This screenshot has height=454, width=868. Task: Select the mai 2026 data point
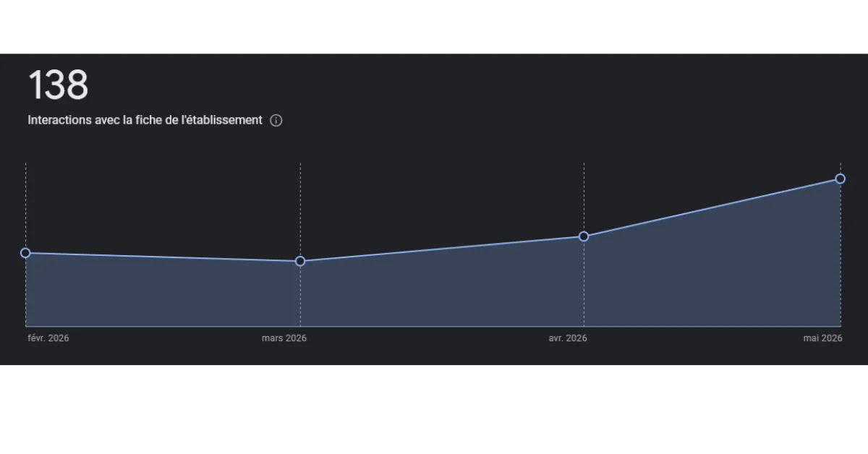(840, 179)
